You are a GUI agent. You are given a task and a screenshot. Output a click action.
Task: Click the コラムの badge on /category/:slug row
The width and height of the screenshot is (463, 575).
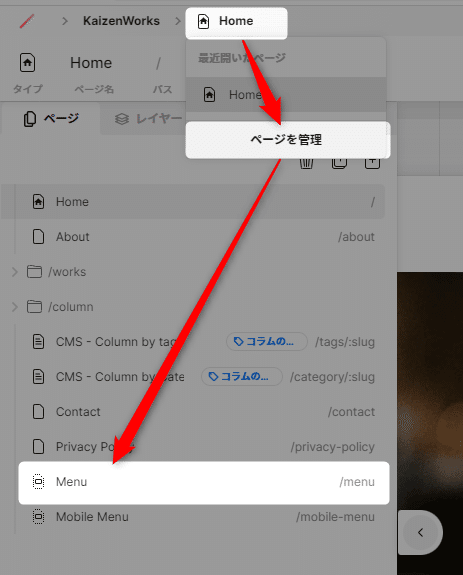pyautogui.click(x=242, y=377)
